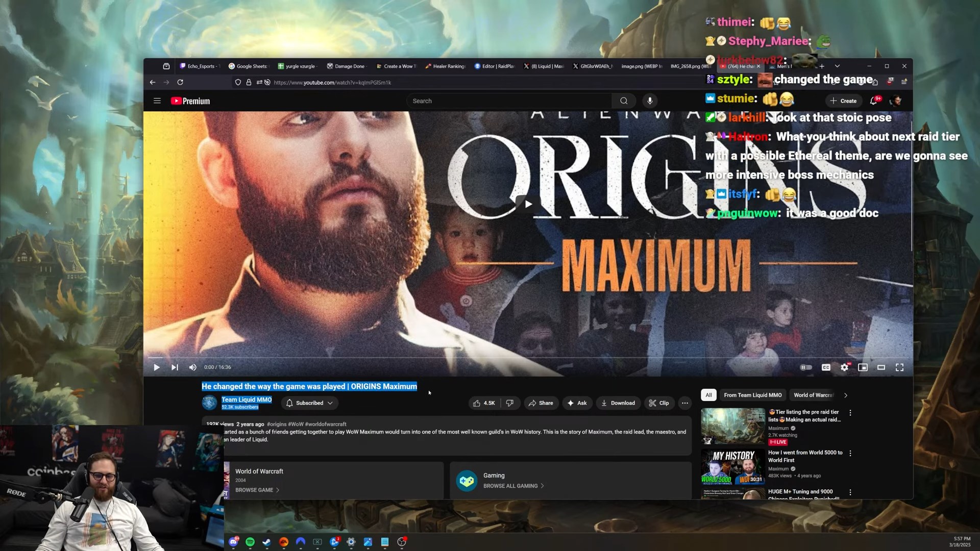Screen dimensions: 980x551
Task: Open YouTube notifications bell
Action: point(873,101)
